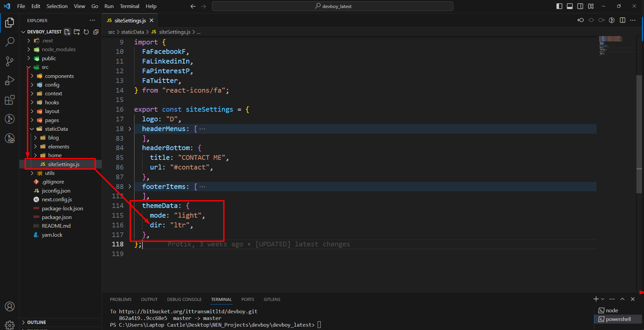Collapse the staticData folder
The width and height of the screenshot is (644, 330).
[56, 129]
